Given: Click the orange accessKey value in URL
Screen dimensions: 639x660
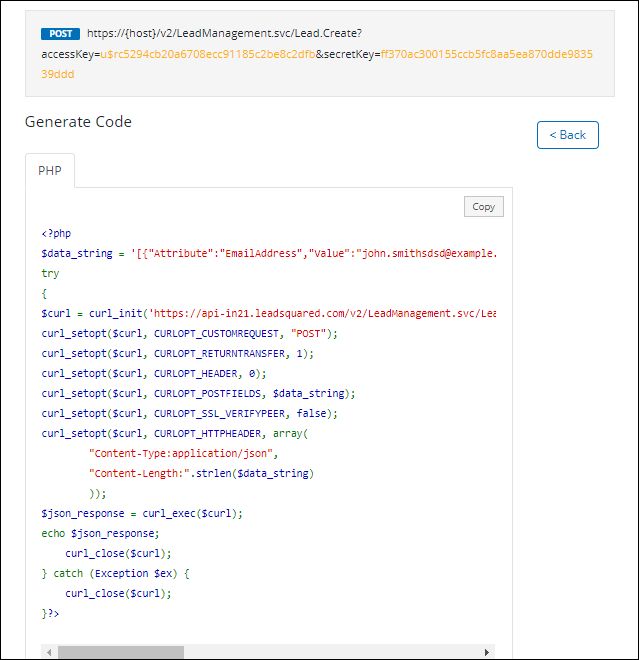Looking at the screenshot, I should (x=208, y=54).
